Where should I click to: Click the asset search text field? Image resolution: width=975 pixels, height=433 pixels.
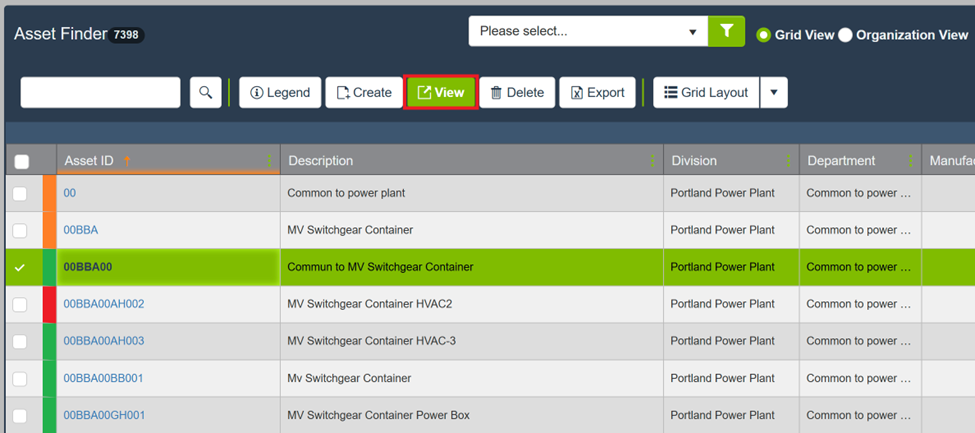100,92
